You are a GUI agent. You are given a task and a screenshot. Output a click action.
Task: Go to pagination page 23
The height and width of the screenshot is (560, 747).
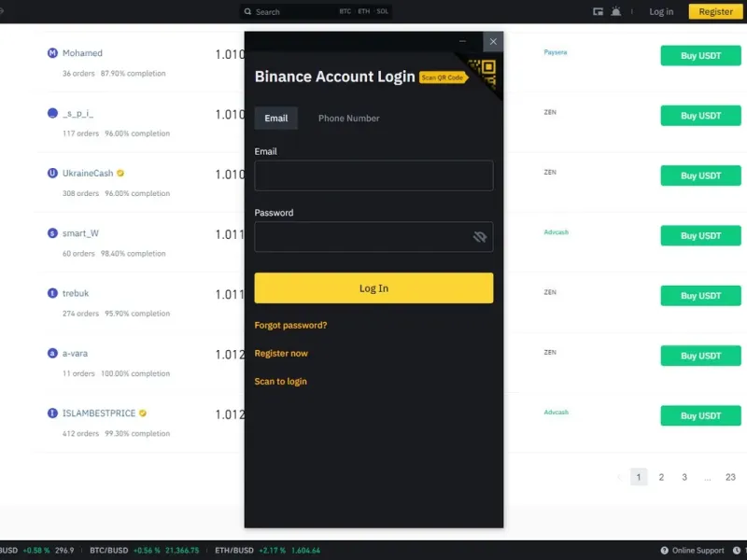point(730,477)
